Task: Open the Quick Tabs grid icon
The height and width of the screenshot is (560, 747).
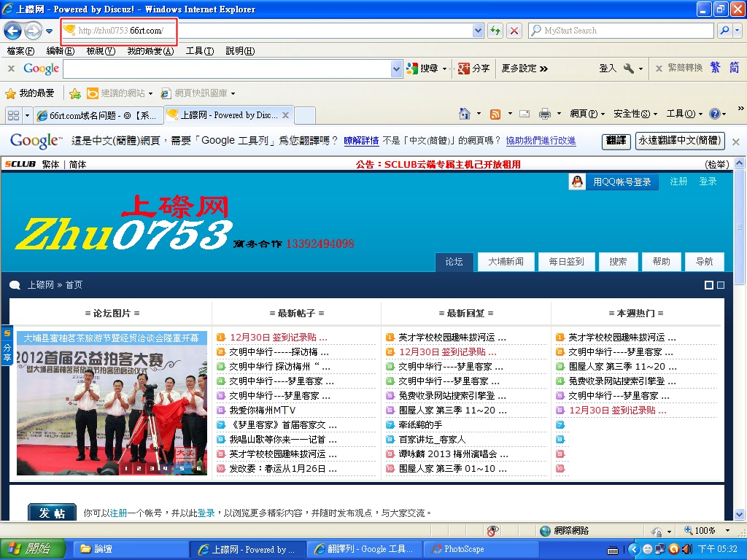Action: (x=13, y=115)
